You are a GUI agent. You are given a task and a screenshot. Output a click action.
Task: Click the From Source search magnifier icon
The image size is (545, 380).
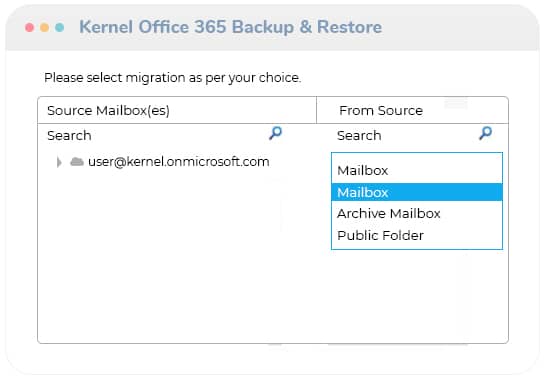[486, 133]
